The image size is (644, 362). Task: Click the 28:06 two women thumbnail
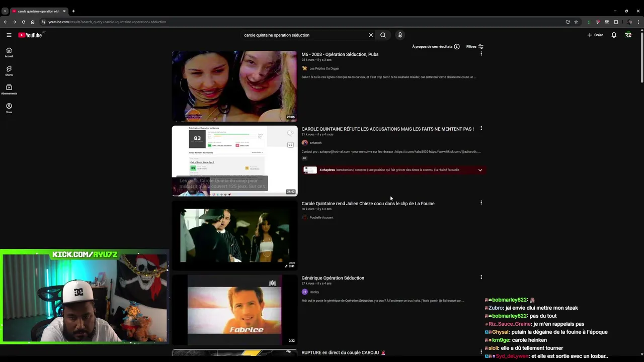[234, 86]
